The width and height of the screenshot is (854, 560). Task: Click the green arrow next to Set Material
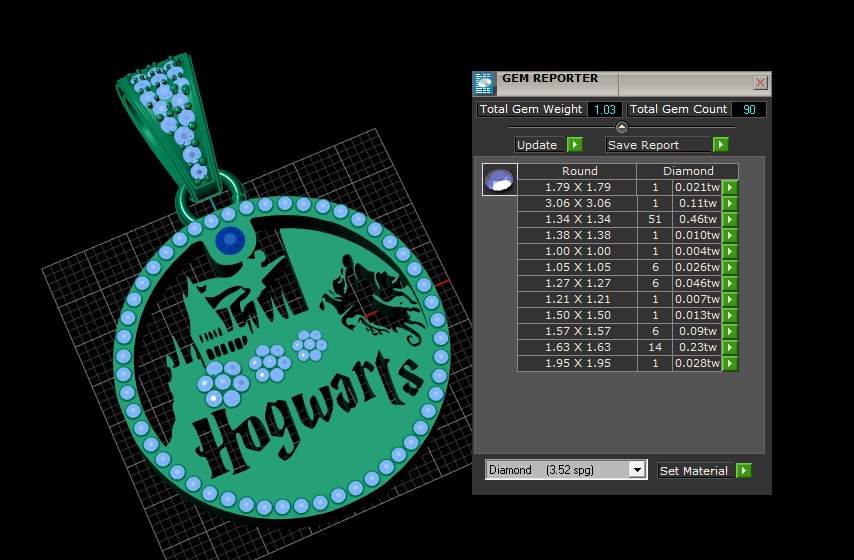pyautogui.click(x=743, y=471)
